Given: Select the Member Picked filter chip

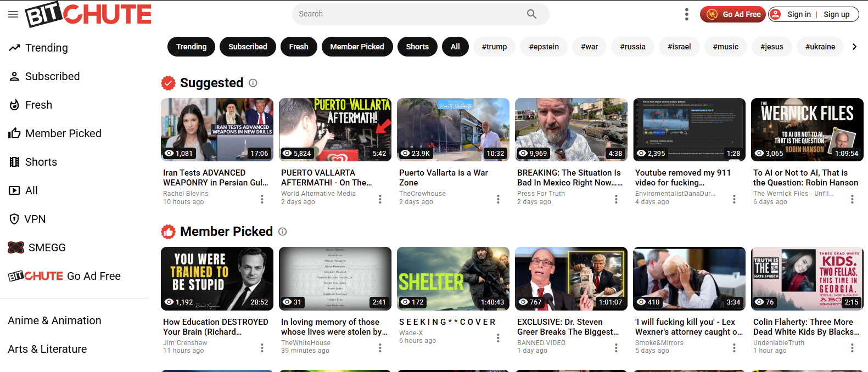Looking at the screenshot, I should click(x=357, y=47).
